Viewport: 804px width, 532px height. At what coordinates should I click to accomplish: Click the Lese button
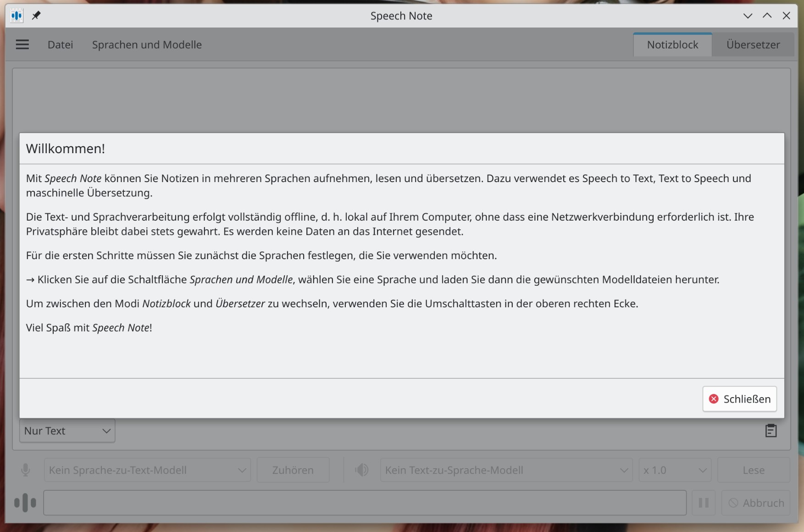[x=754, y=470]
